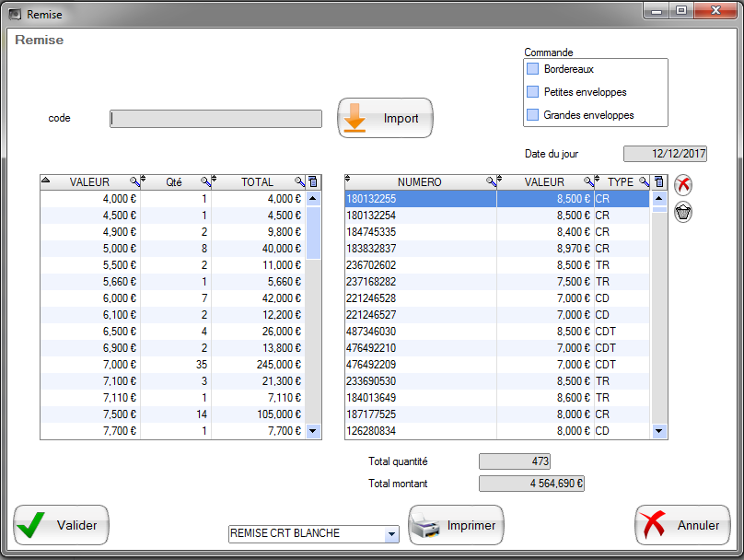This screenshot has width=744, height=560.
Task: Click search magnifier in TOTAL column header
Action: click(299, 182)
